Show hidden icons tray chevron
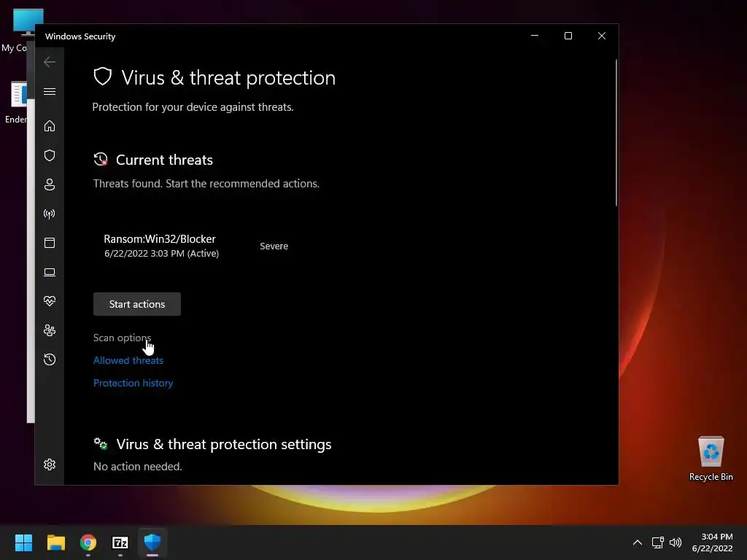747x560 pixels. click(638, 542)
